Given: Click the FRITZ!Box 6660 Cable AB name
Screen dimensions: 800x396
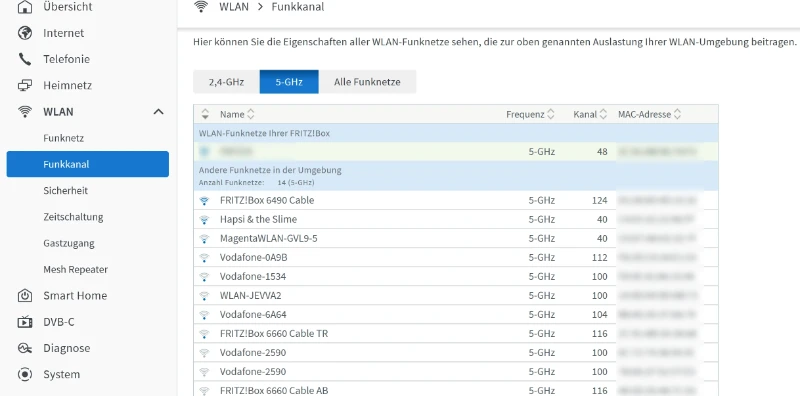Looking at the screenshot, I should pyautogui.click(x=274, y=390).
